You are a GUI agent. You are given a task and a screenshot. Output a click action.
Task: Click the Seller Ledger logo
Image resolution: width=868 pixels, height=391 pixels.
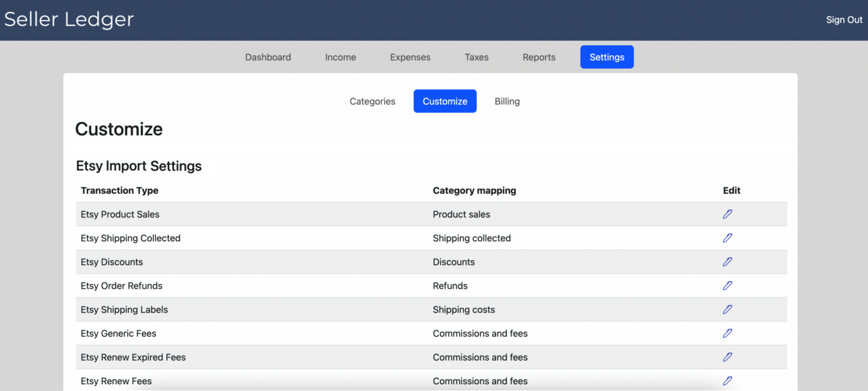pyautogui.click(x=68, y=19)
